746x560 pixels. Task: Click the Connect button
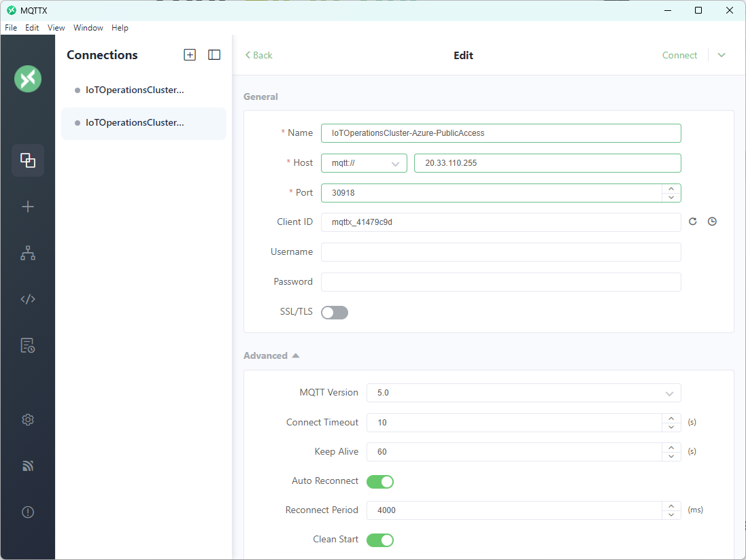coord(679,55)
